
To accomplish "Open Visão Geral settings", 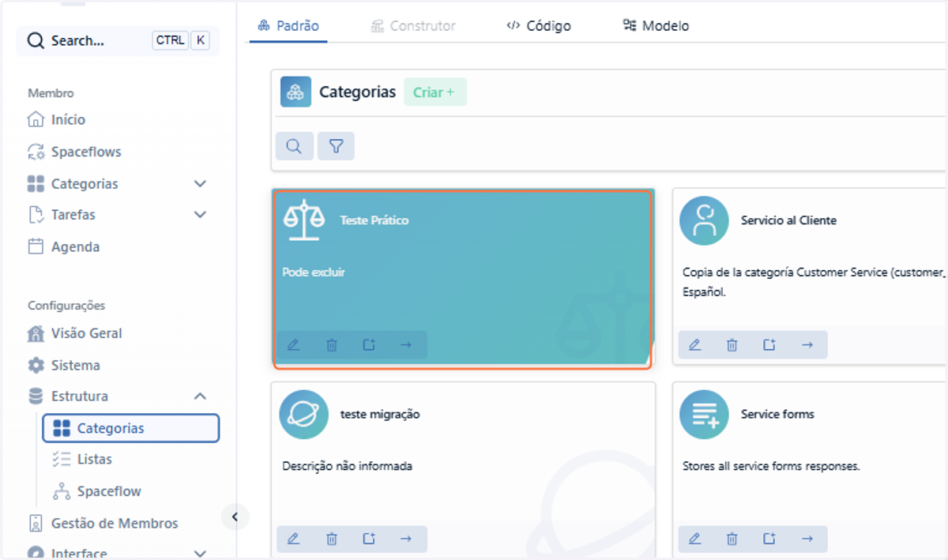I will click(74, 333).
